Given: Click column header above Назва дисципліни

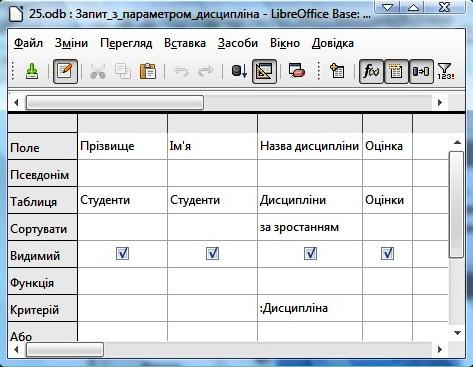Looking at the screenshot, I should [310, 123].
